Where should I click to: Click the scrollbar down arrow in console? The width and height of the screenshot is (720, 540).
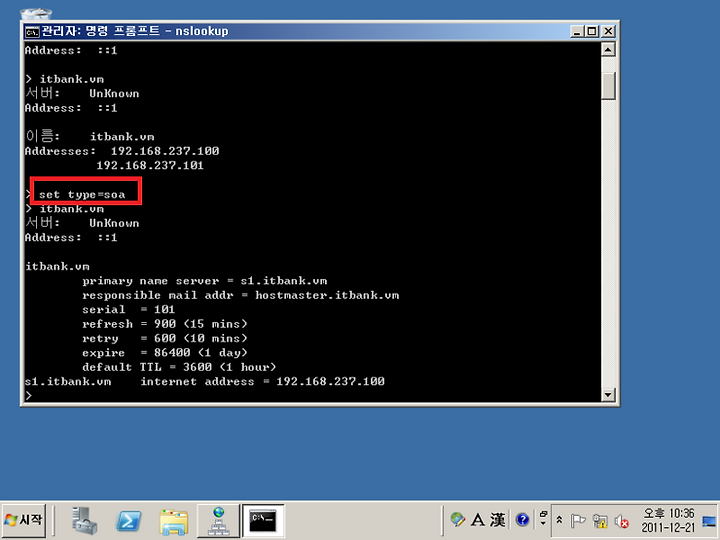[608, 394]
